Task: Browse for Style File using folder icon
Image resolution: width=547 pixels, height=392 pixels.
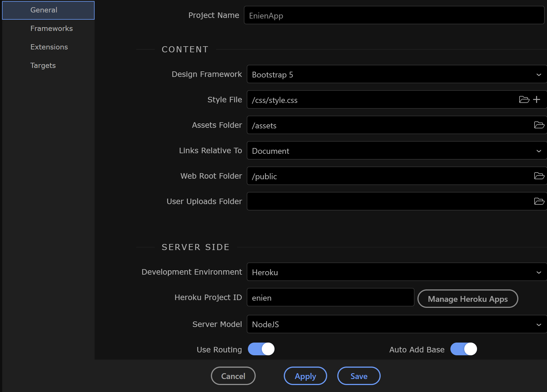Action: tap(524, 100)
